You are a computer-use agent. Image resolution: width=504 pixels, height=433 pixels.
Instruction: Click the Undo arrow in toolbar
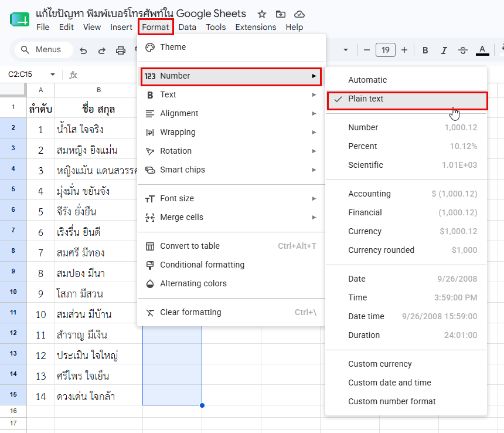click(83, 50)
